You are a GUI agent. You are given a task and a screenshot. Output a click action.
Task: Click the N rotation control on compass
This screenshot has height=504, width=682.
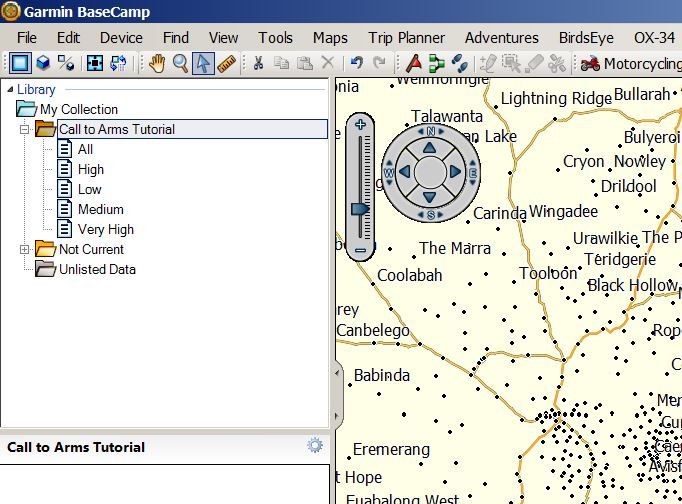click(431, 131)
